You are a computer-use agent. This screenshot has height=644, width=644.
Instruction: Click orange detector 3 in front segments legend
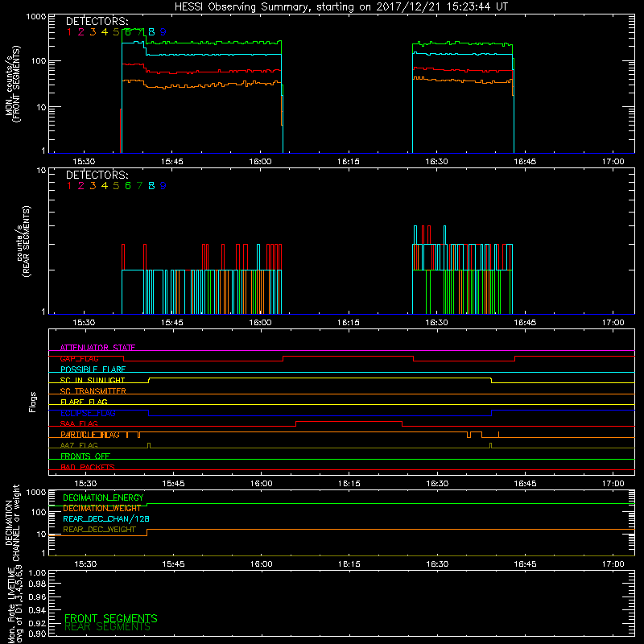[93, 32]
